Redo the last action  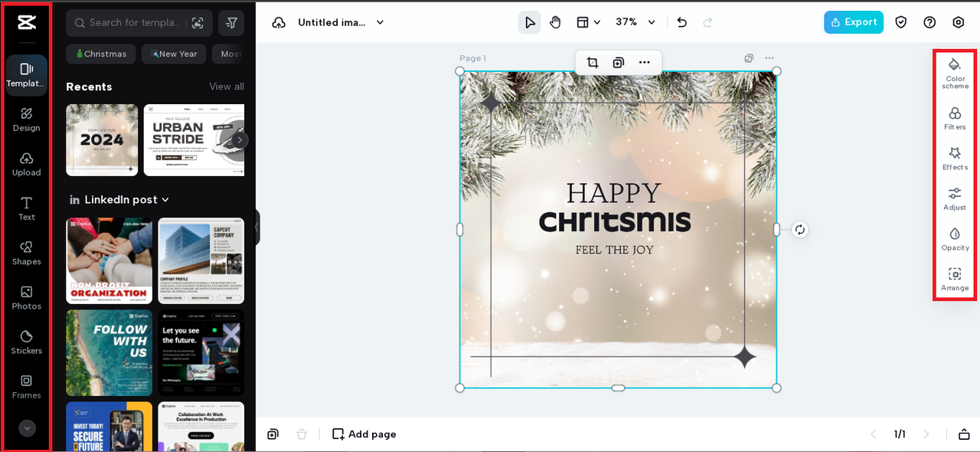point(707,22)
